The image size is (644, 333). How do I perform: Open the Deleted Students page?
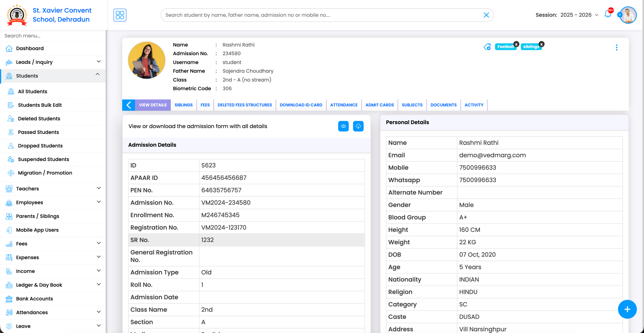39,118
